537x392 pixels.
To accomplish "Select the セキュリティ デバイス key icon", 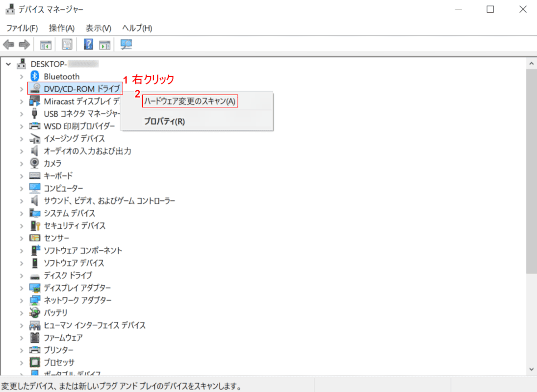I will [x=35, y=226].
